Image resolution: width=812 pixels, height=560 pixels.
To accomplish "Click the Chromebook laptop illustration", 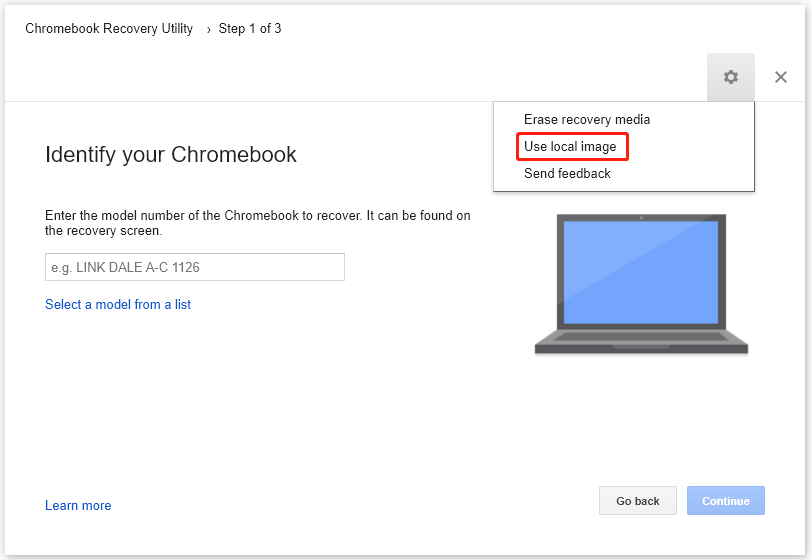I will point(641,284).
